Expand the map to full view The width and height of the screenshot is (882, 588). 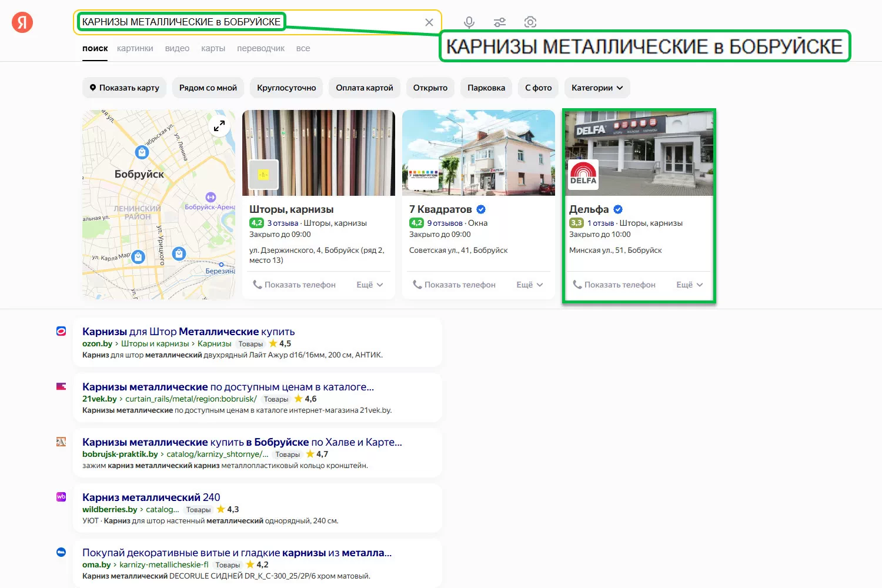[219, 126]
